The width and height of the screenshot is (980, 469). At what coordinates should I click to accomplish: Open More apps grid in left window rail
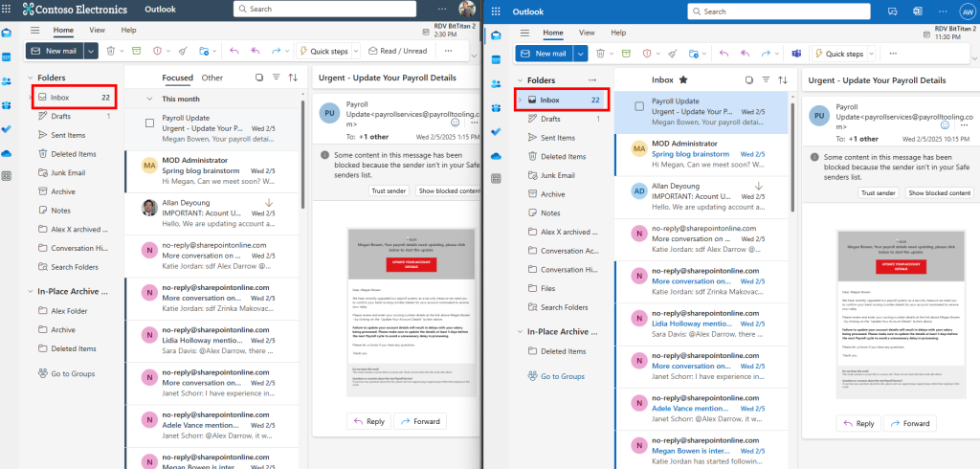pos(7,176)
